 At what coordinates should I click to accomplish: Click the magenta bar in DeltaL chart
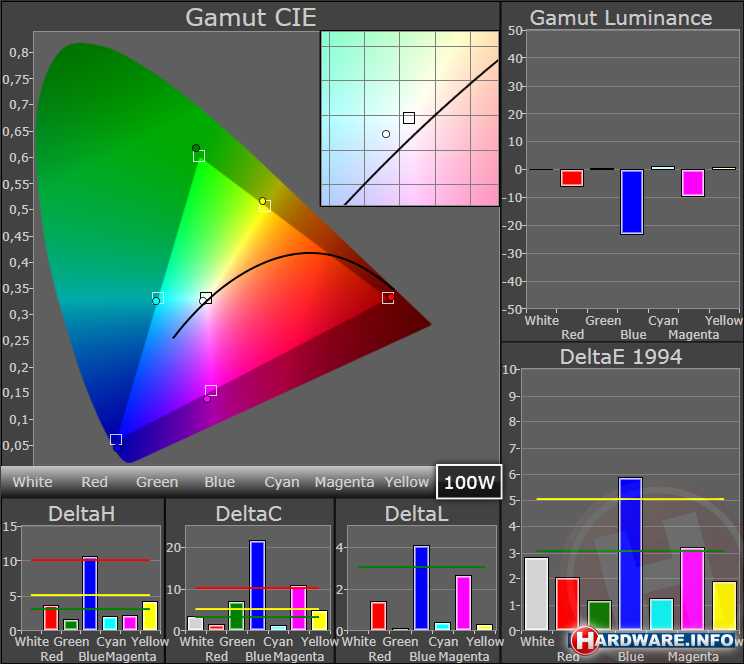click(464, 603)
